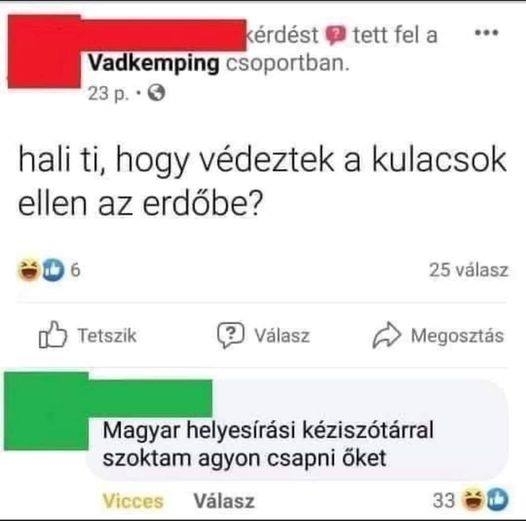Click the blue like reaction icon on post
Screen dimensions: 526x521
53,270
